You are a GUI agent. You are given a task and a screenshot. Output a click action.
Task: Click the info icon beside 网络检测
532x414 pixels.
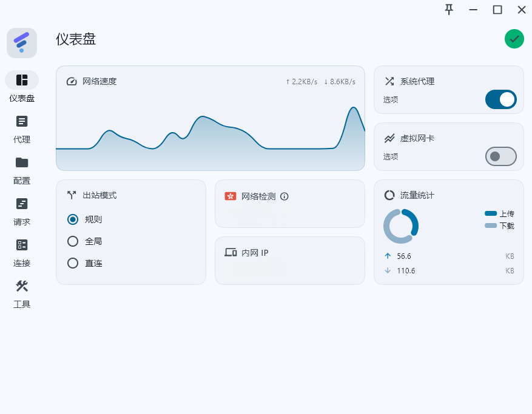tap(285, 196)
